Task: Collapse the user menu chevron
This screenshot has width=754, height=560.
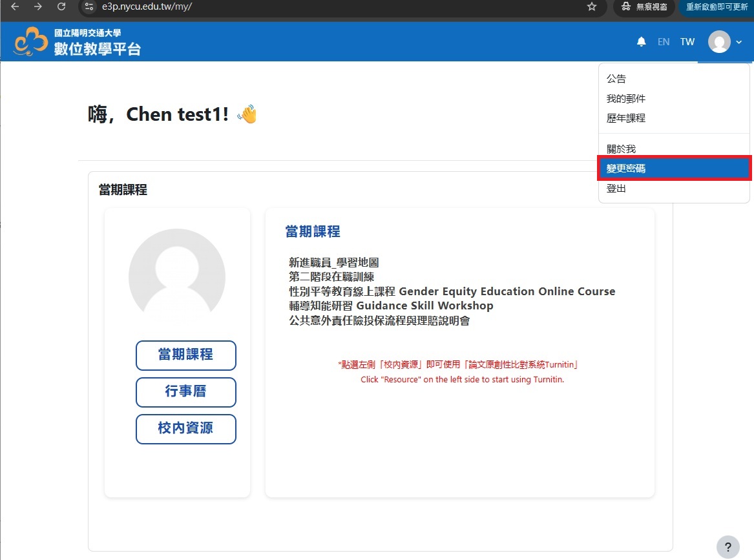Action: click(x=739, y=42)
